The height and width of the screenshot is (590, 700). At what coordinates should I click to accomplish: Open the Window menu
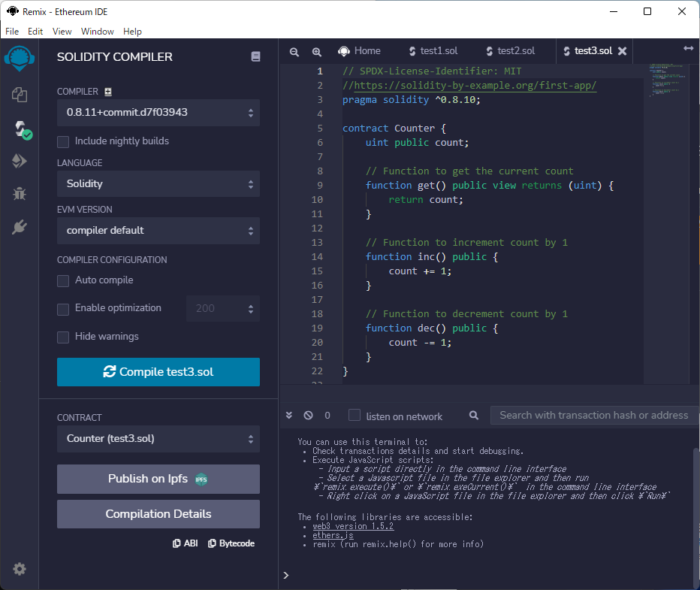97,32
